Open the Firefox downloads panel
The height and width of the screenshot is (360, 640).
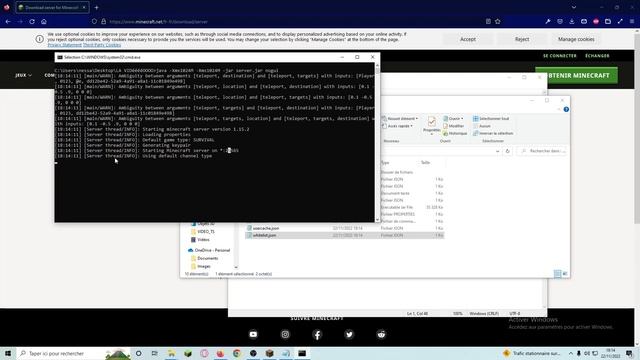point(572,22)
